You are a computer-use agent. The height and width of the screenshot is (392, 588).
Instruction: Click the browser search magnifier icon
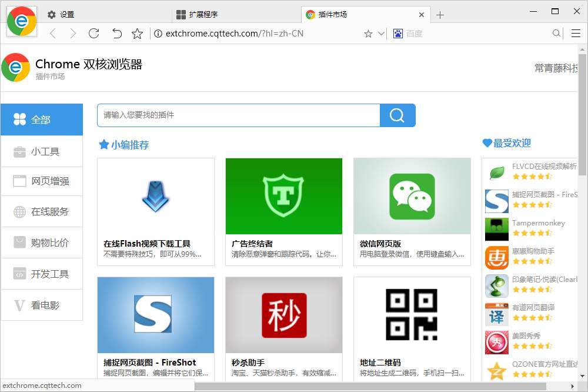(557, 34)
